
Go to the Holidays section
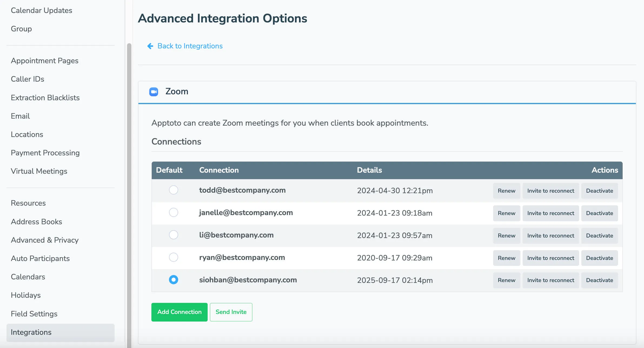point(26,295)
